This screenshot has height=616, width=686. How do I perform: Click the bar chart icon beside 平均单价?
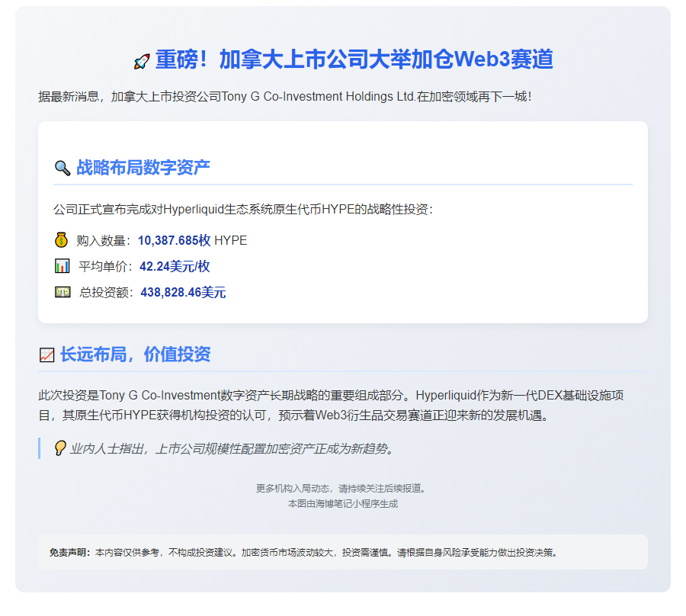(63, 265)
